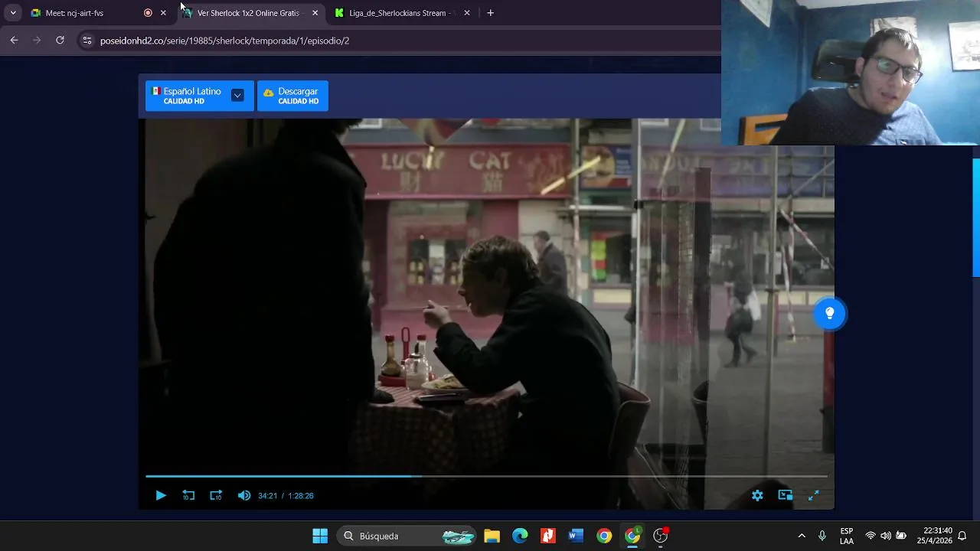The width and height of the screenshot is (980, 551).
Task: Show hidden system tray icons
Action: 802,536
